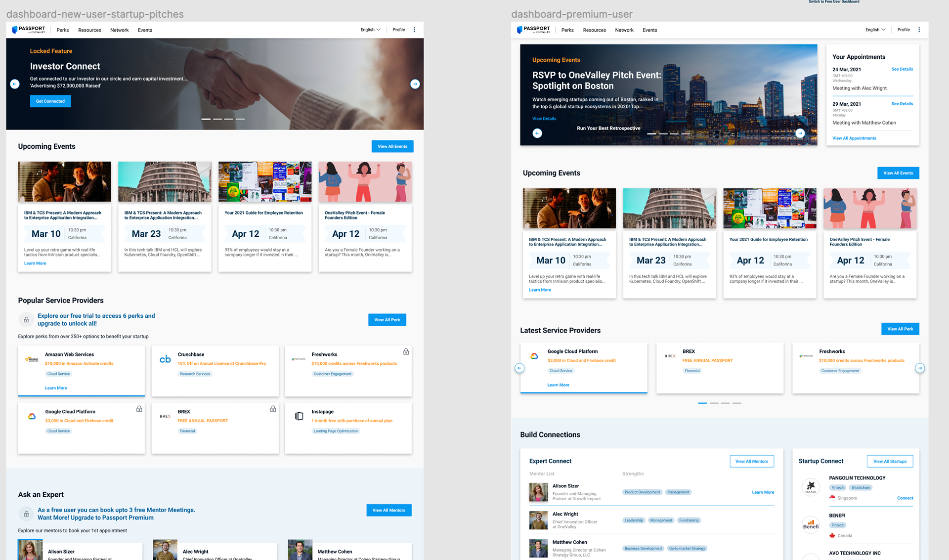The width and height of the screenshot is (949, 560).
Task: Click Switch to Free User Dashboard link
Action: [834, 2]
